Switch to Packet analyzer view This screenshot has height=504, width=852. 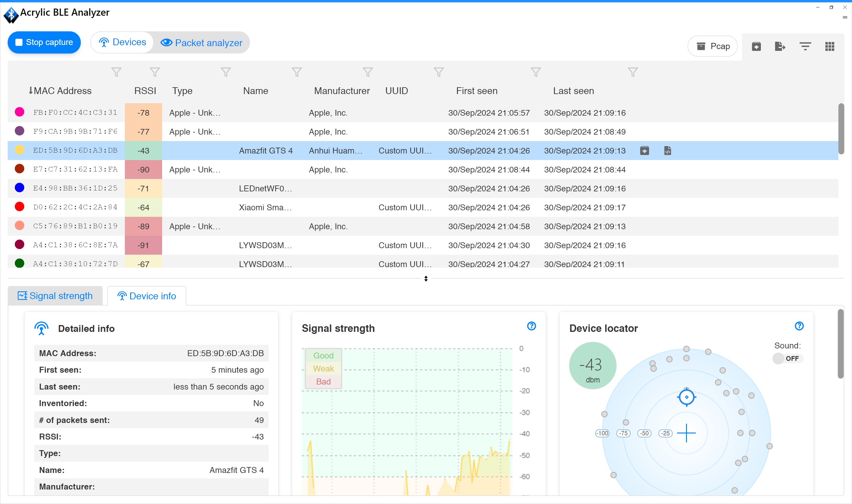pos(201,43)
